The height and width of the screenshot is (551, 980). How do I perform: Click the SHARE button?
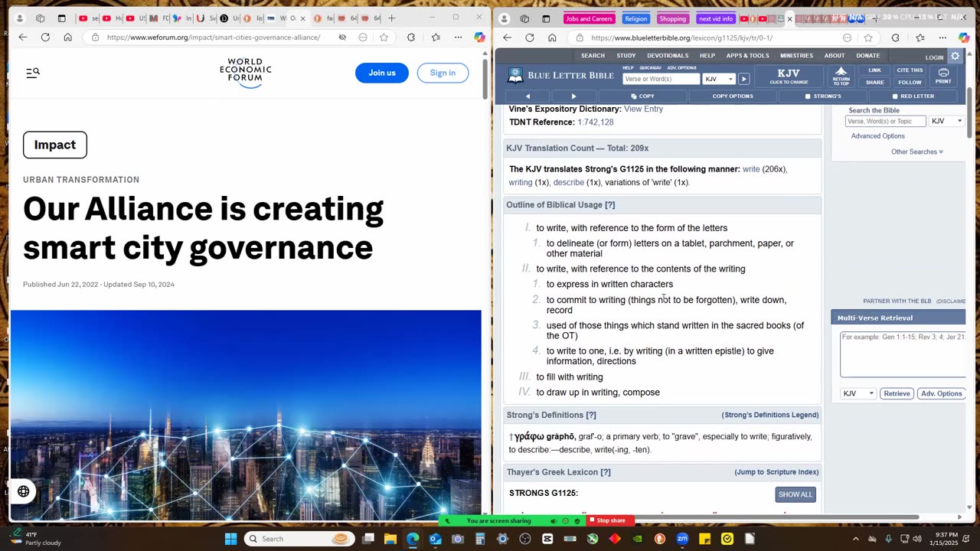(874, 82)
